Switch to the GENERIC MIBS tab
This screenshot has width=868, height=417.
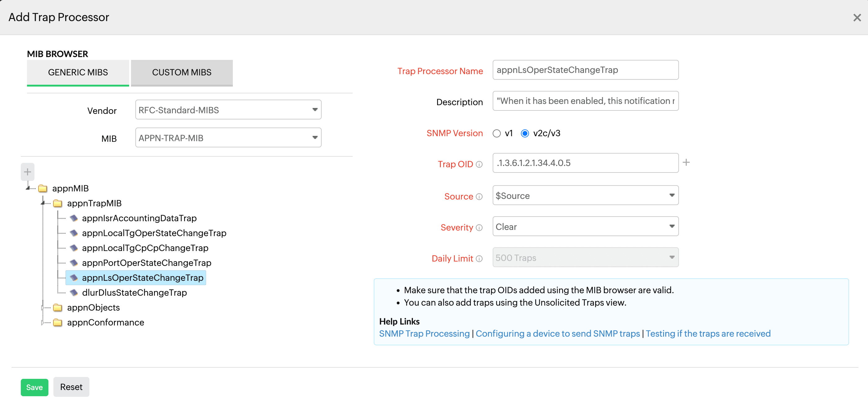[78, 72]
